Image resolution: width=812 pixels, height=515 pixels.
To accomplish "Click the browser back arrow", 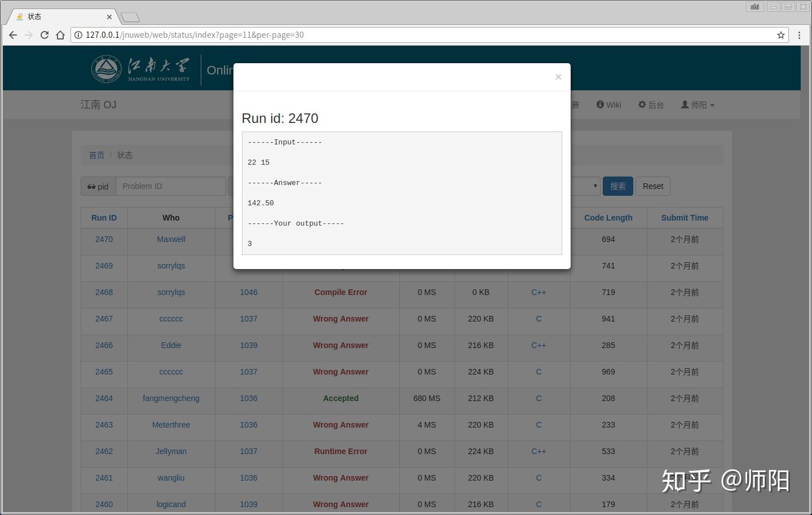I will pos(13,35).
